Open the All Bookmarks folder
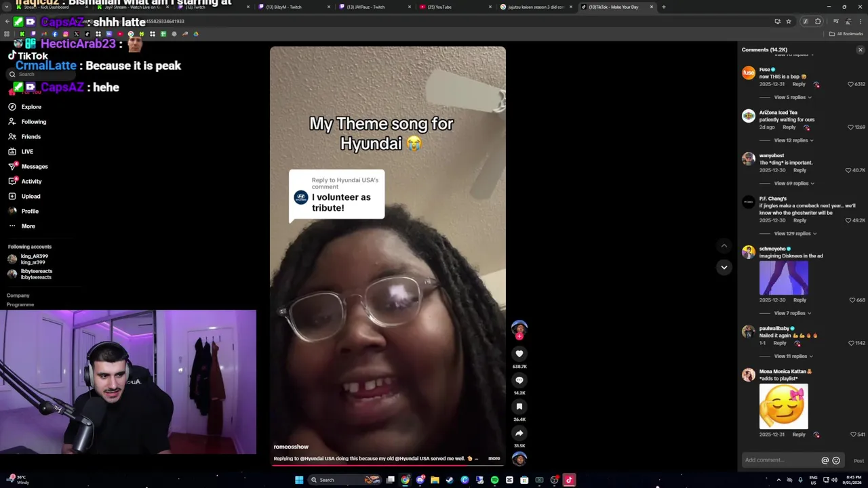This screenshot has width=868, height=488. point(846,34)
